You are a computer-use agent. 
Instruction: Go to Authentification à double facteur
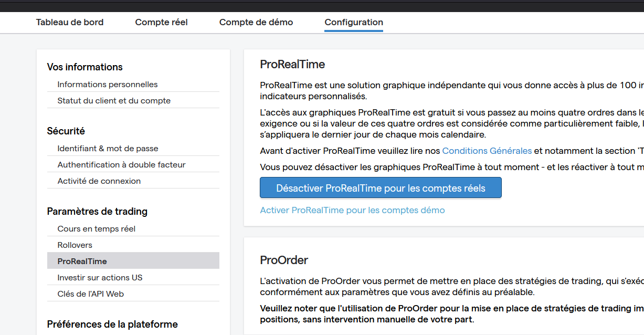pyautogui.click(x=121, y=165)
